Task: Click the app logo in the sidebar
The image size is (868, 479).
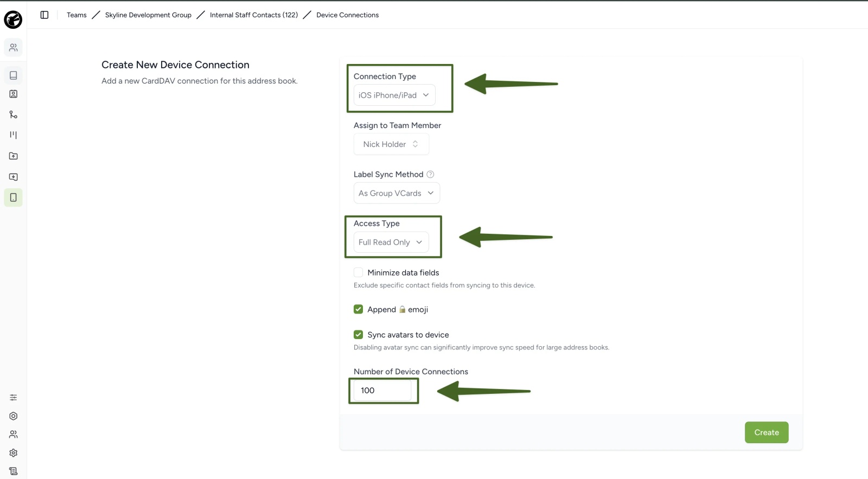Action: 13,20
